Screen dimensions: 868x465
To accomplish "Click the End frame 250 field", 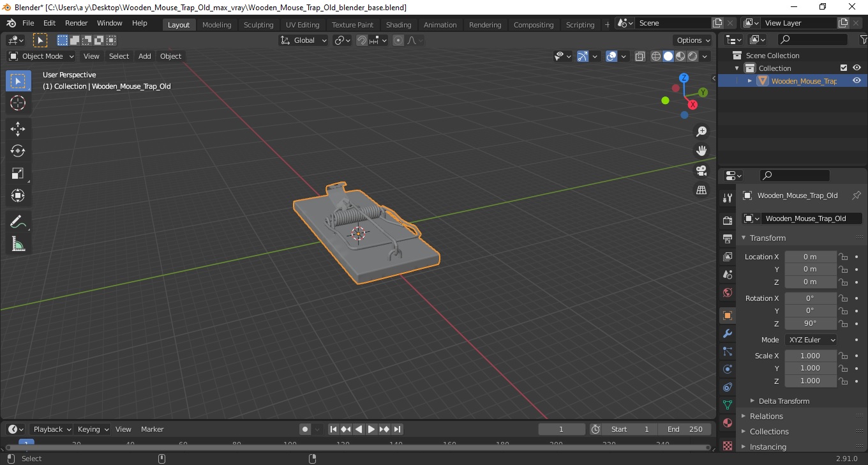I will 685,429.
